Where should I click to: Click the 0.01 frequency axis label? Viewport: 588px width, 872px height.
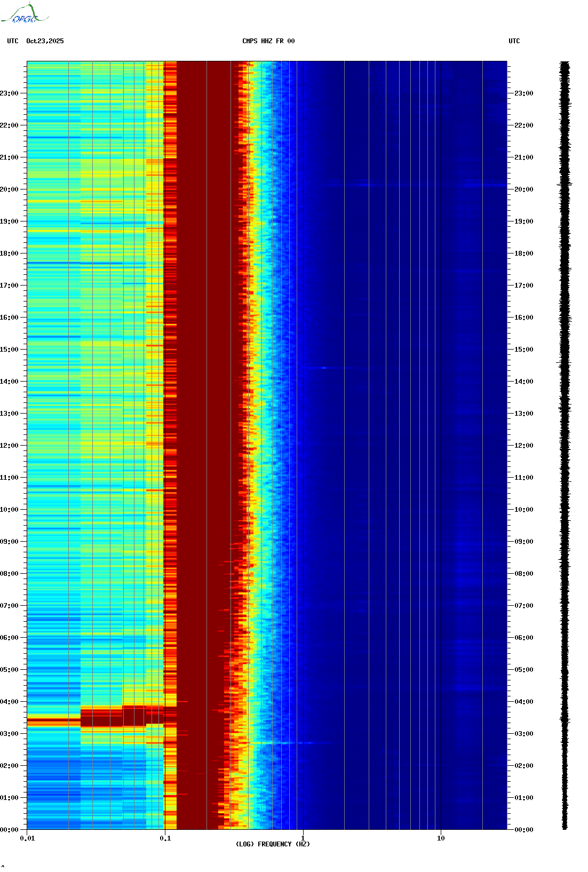pyautogui.click(x=27, y=838)
